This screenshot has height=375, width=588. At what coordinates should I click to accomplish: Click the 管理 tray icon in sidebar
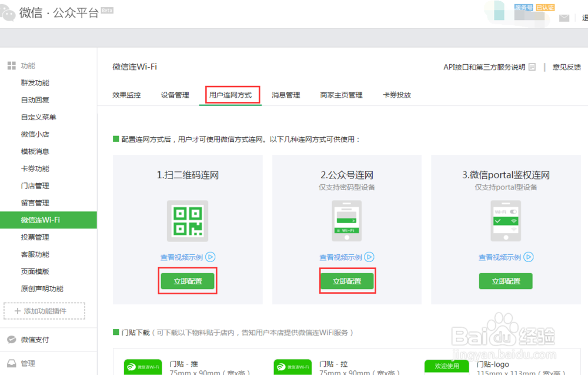[x=12, y=363]
